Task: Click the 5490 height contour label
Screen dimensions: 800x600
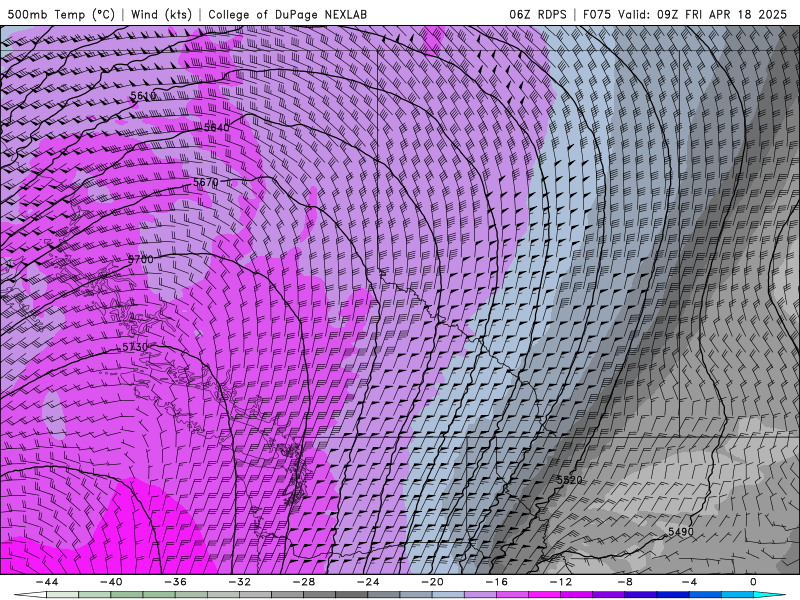Action: 681,532
